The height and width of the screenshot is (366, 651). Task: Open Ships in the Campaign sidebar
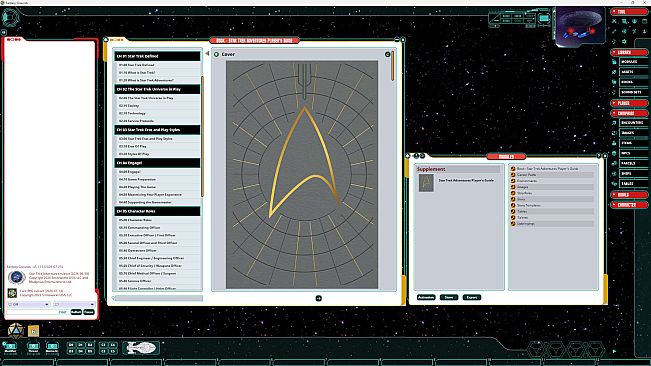coord(634,173)
